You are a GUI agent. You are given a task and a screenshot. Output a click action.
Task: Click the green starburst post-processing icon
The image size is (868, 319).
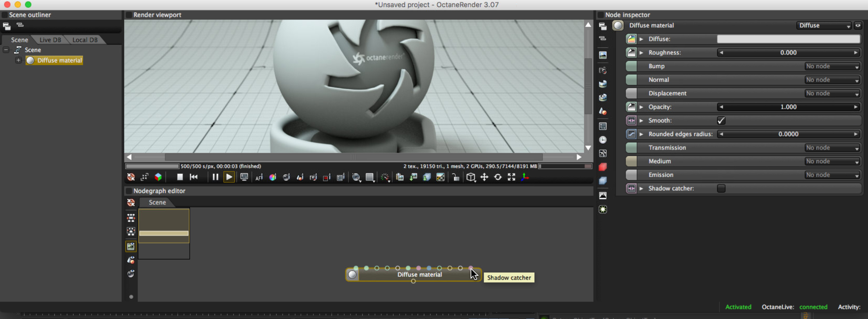603,209
